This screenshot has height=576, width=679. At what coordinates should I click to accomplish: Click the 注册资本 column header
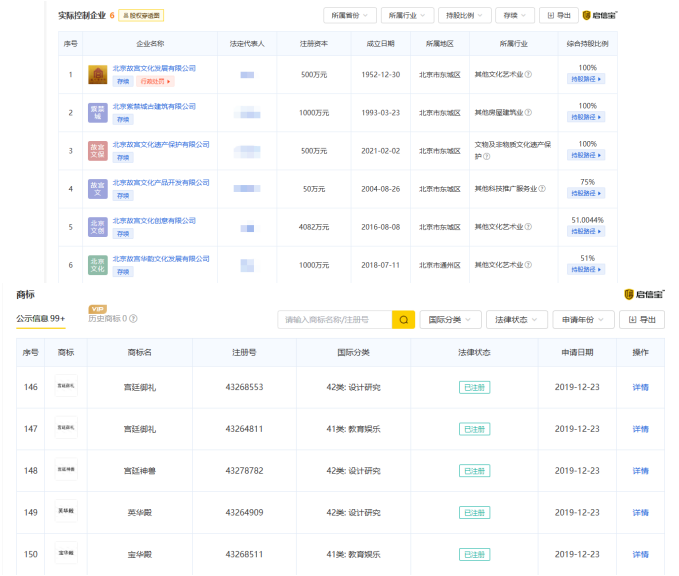click(314, 44)
